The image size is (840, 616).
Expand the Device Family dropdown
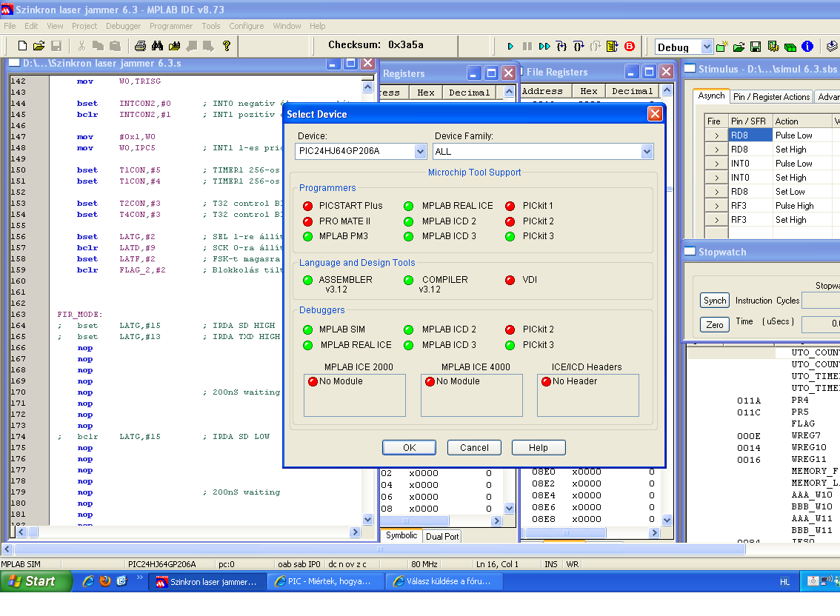coord(647,151)
